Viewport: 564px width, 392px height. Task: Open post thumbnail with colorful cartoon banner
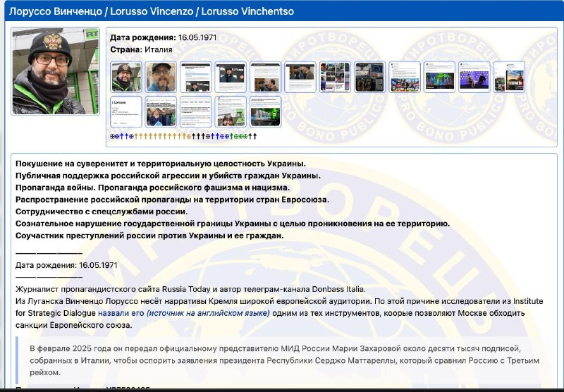[405, 77]
